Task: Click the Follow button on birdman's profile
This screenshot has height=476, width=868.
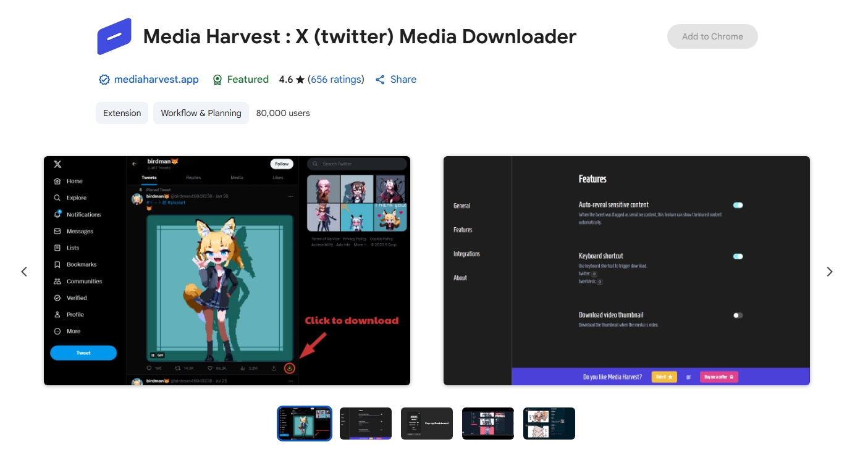Action: [x=282, y=164]
